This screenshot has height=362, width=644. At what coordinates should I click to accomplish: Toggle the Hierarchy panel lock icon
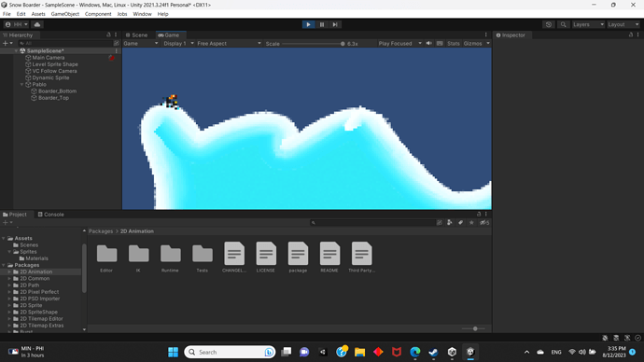108,35
